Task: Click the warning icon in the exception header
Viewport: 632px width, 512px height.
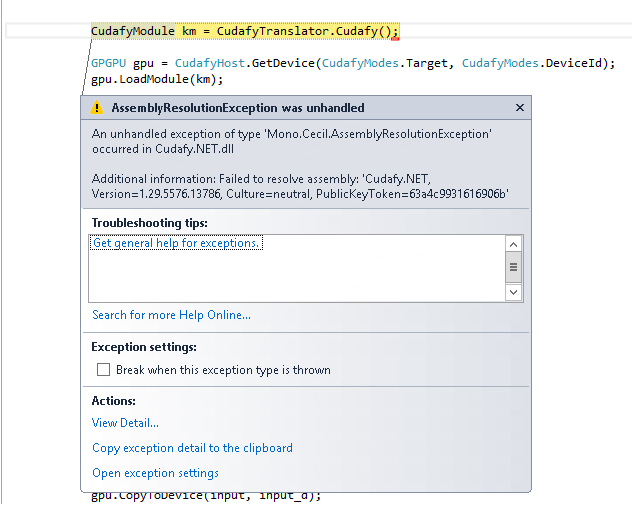Action: [x=97, y=108]
